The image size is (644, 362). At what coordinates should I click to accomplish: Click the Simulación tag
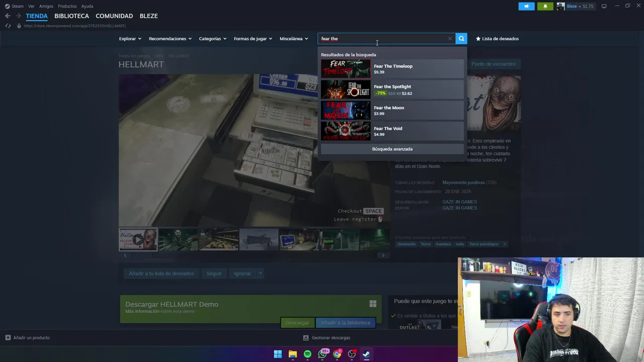coord(406,244)
